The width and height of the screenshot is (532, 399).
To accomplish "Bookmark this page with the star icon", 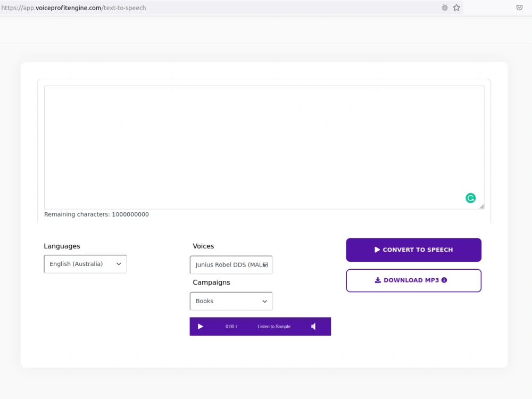I will (x=456, y=8).
